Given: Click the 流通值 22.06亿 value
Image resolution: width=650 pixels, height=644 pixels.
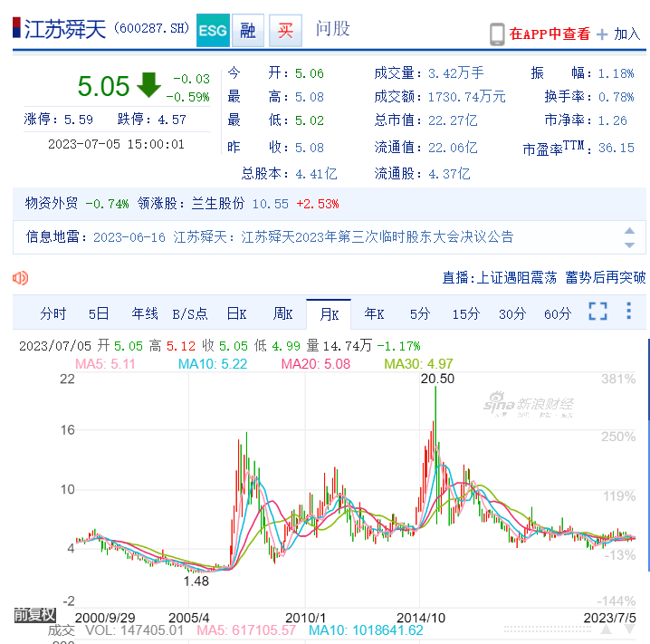Looking at the screenshot, I should 453,148.
